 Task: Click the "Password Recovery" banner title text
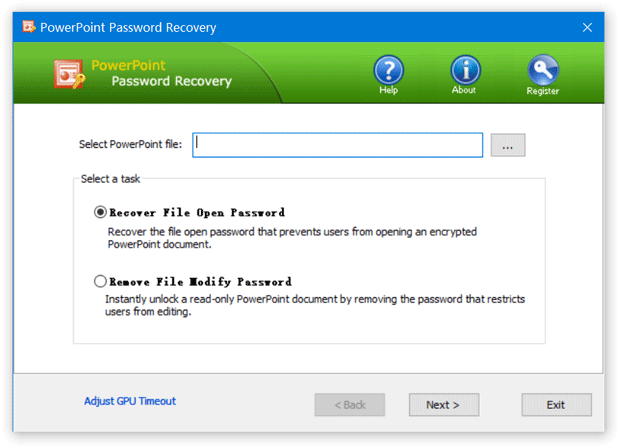171,81
